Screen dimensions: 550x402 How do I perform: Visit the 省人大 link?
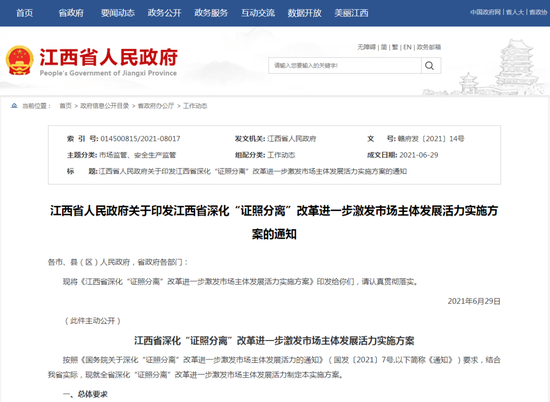point(515,12)
